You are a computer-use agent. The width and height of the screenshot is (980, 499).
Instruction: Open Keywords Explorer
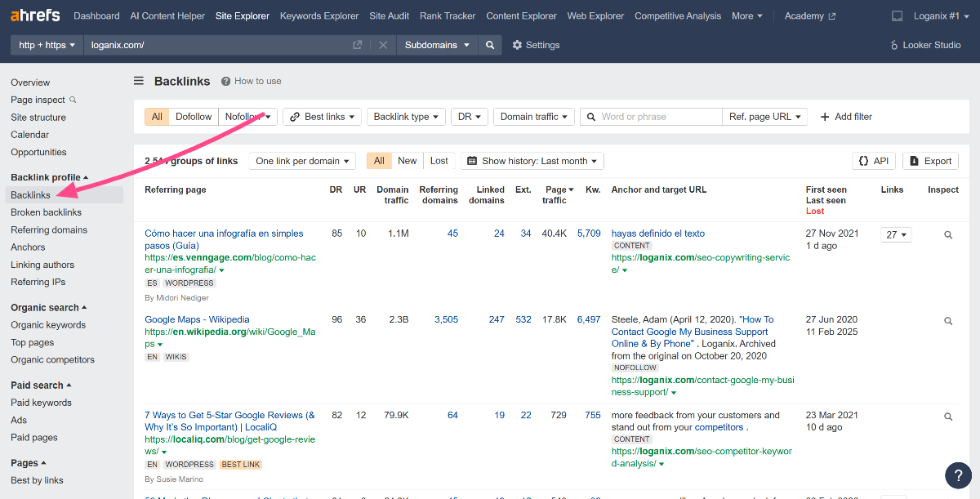319,16
